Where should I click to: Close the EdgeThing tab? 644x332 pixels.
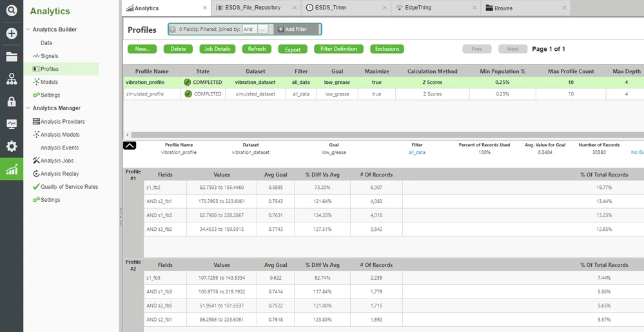pyautogui.click(x=474, y=8)
